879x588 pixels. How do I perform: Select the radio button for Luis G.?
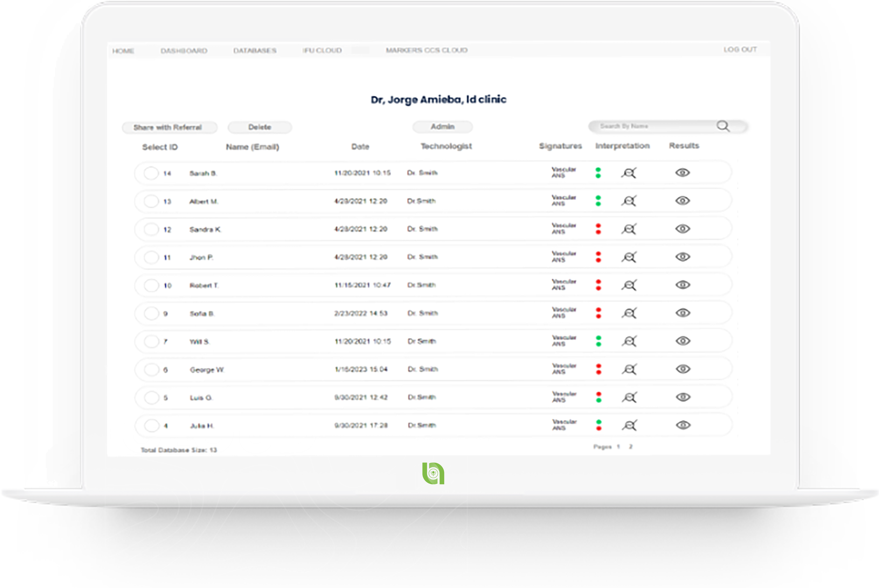[151, 397]
